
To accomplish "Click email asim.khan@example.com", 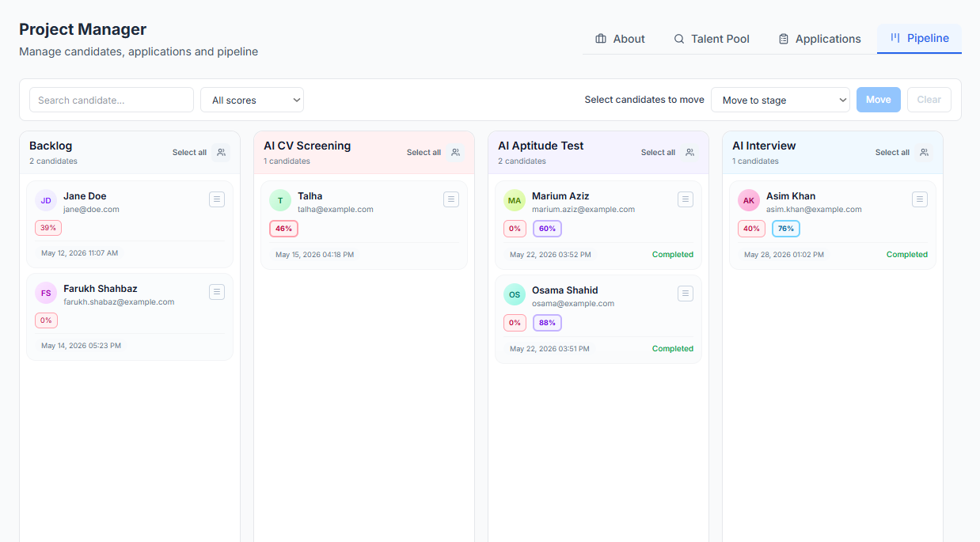I will (x=814, y=210).
